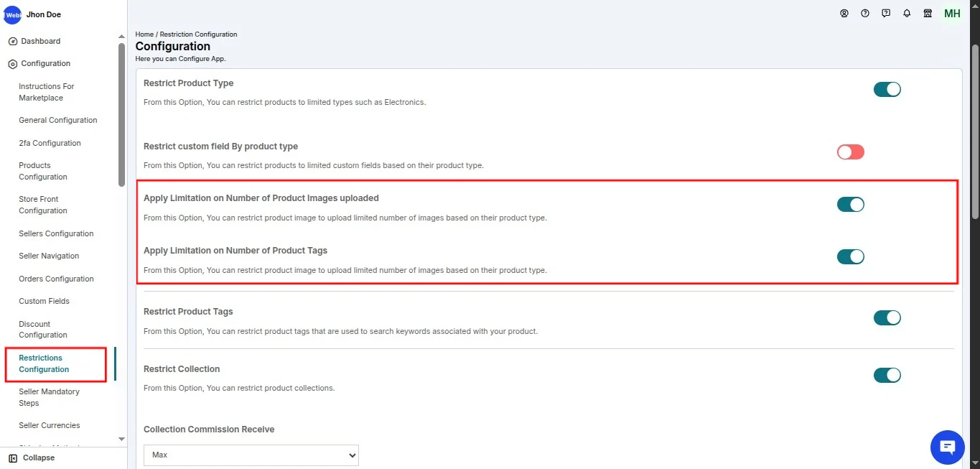This screenshot has width=980, height=469.
Task: Disable the Restrict Product Type toggle
Action: click(x=887, y=90)
